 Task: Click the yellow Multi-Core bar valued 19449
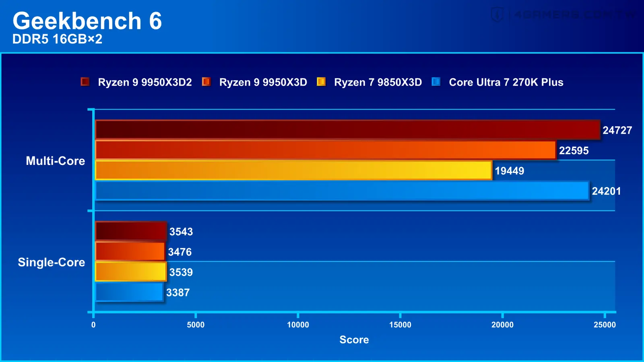[294, 170]
